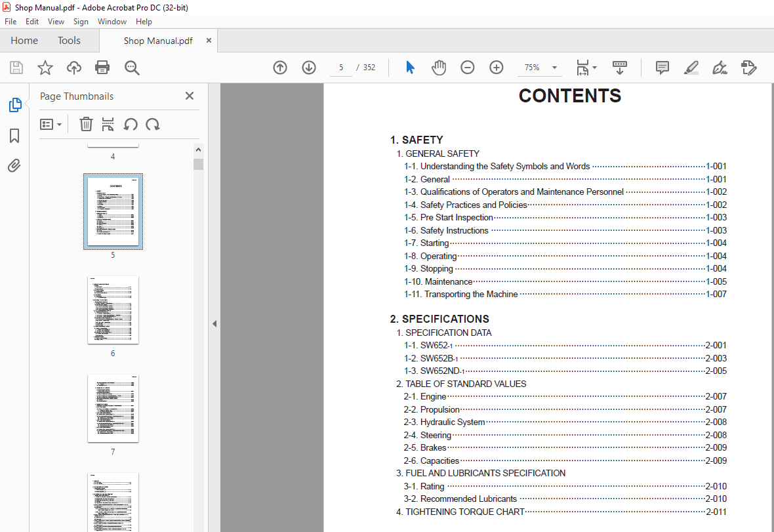Click '1-7. Starting' contents line
This screenshot has width=774, height=532.
(x=565, y=243)
